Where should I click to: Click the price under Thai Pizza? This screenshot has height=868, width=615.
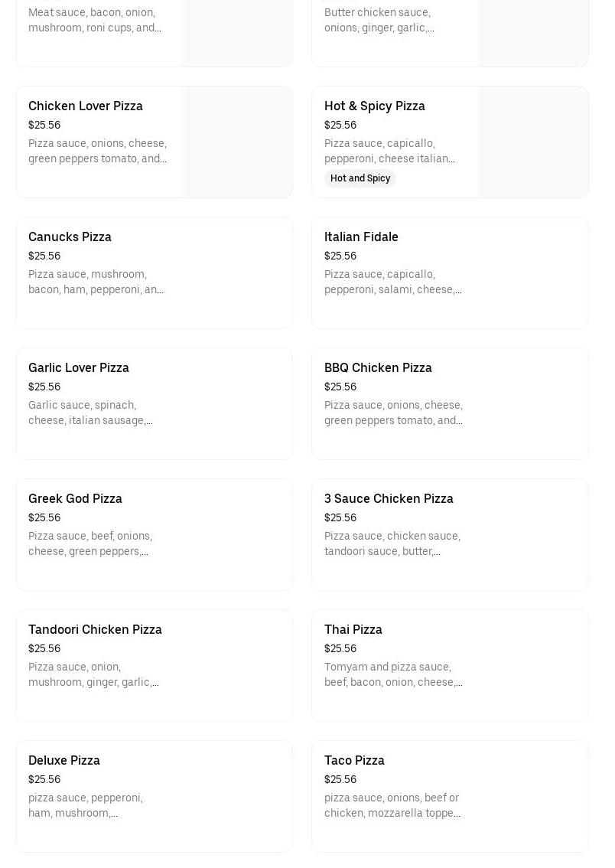(x=340, y=648)
